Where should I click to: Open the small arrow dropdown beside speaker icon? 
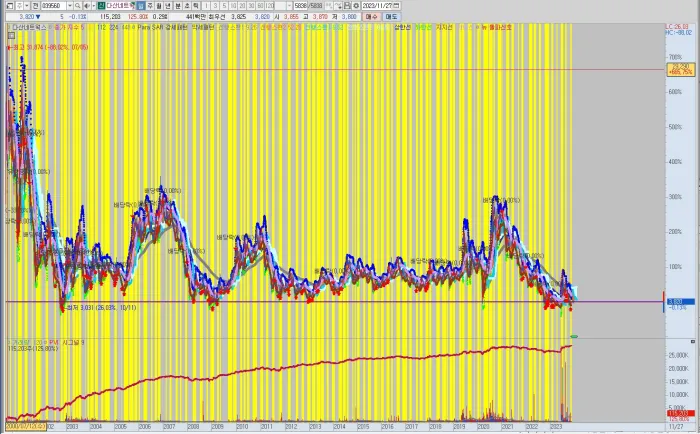pyautogui.click(x=93, y=6)
